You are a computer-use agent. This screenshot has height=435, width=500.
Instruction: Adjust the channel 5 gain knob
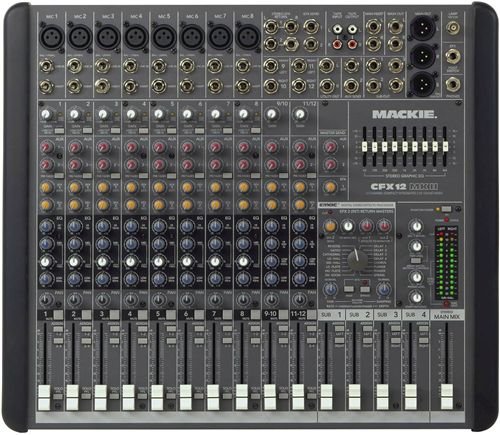tap(159, 114)
